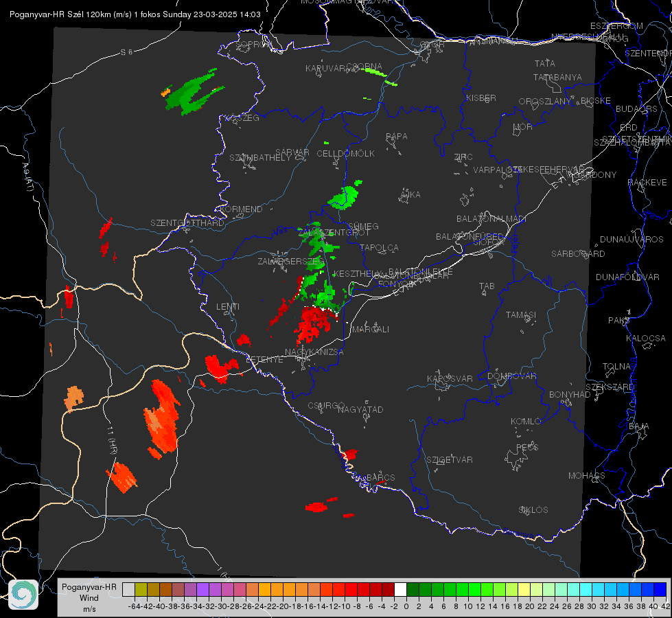Click the radar title text with timestamp 14:03

click(x=135, y=14)
